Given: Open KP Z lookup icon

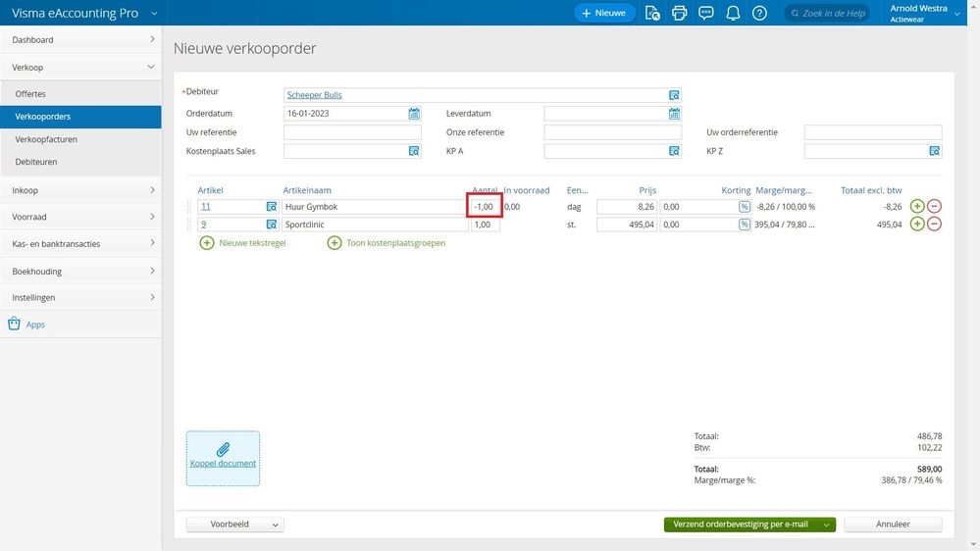Looking at the screenshot, I should 934,151.
